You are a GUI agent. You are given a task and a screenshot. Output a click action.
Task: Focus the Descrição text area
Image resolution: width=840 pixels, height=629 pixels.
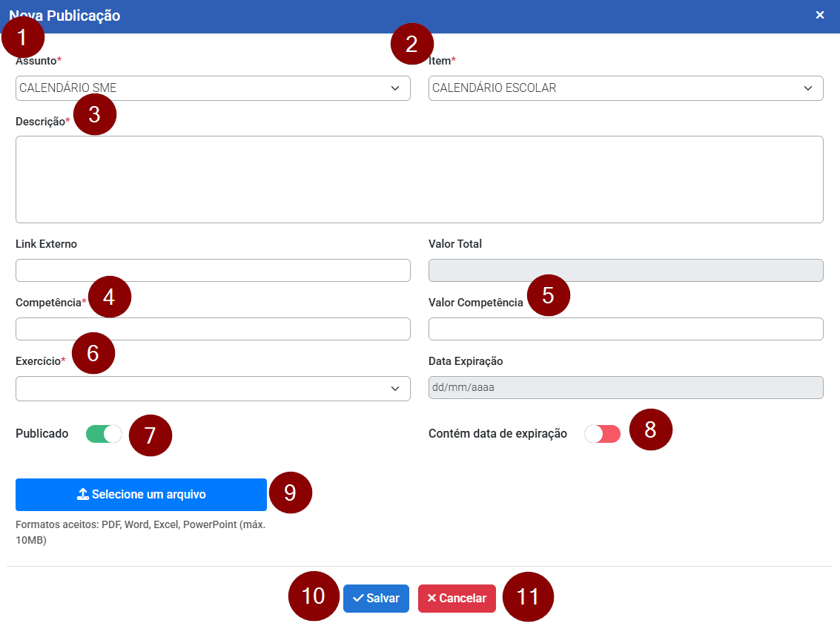(419, 180)
